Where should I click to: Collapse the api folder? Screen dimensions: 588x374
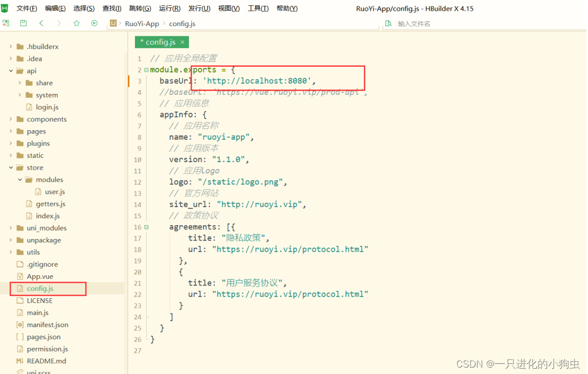[11, 71]
